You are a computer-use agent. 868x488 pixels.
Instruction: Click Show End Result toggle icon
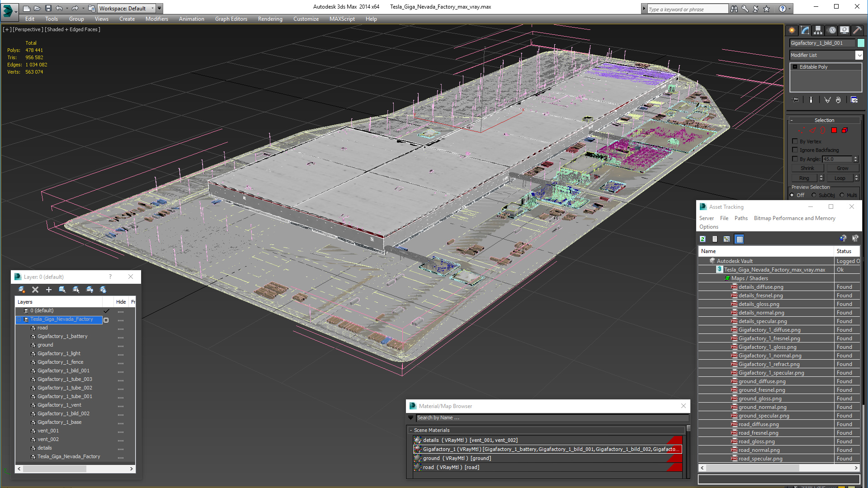[x=811, y=100]
